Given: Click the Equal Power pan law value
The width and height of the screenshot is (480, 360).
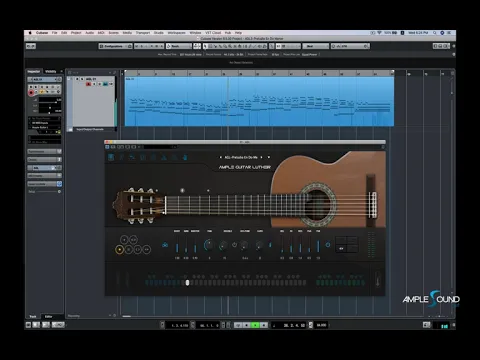Looking at the screenshot, I should tap(310, 54).
